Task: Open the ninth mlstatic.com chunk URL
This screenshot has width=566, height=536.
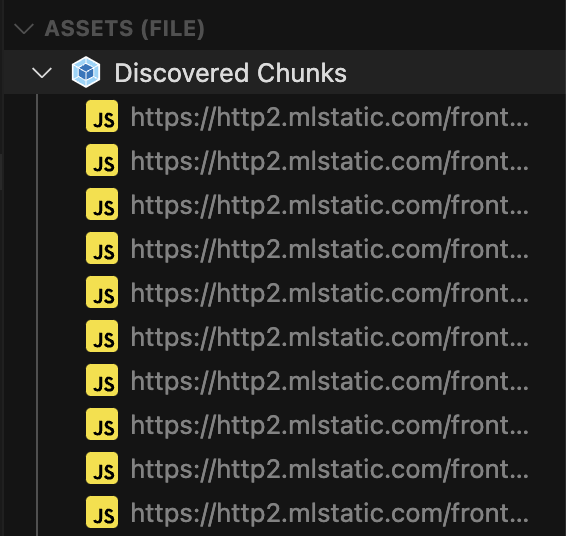Action: (x=330, y=469)
